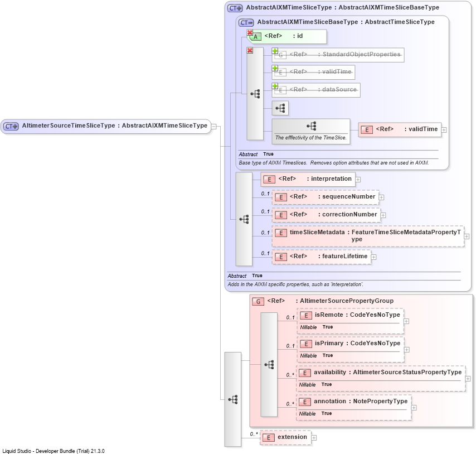
Task: Select the struck-through dataSource element
Action: [x=317, y=90]
